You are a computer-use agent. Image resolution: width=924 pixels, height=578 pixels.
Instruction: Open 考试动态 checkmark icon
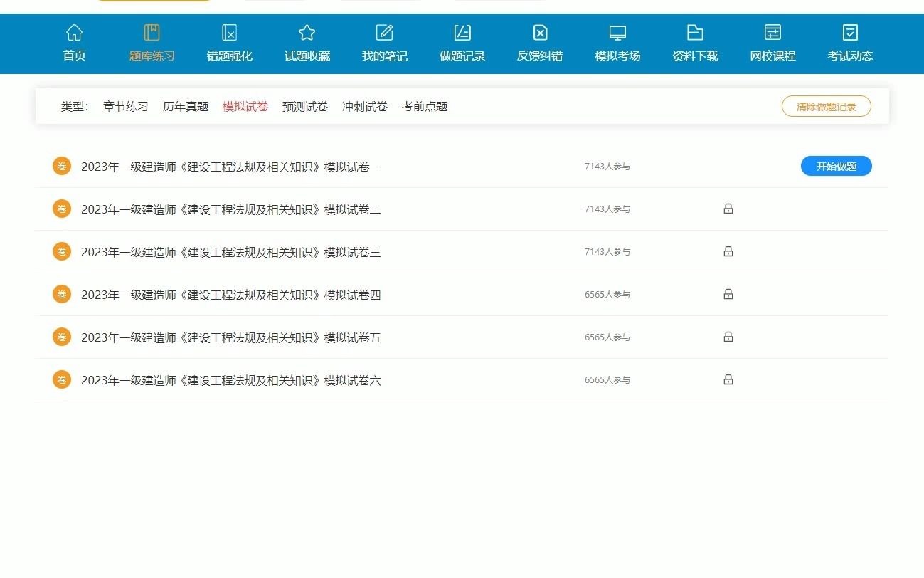pyautogui.click(x=850, y=33)
